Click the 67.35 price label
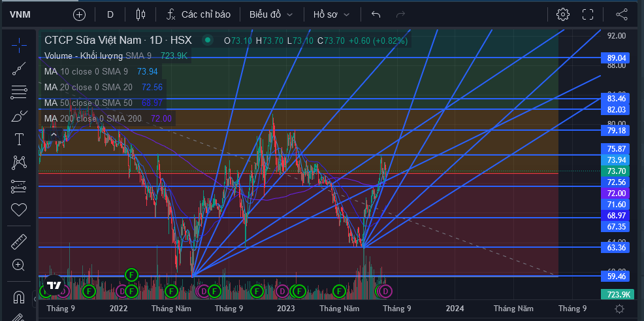Screen dimensions: 644x321 tap(615, 226)
